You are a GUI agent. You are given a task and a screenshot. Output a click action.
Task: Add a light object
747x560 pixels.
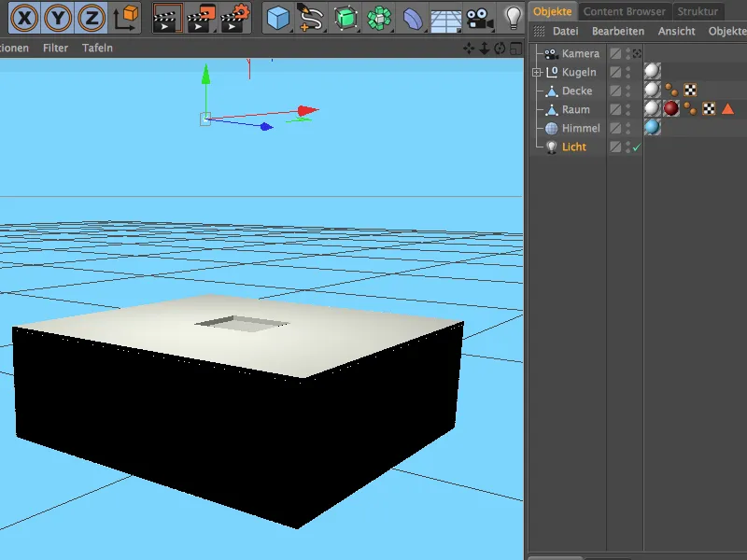513,18
